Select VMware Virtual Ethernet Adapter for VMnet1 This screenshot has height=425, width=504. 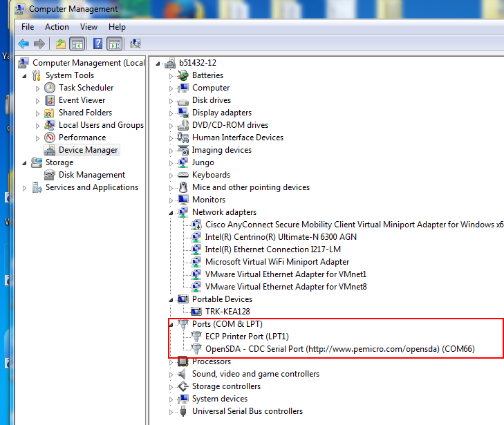[x=286, y=274]
